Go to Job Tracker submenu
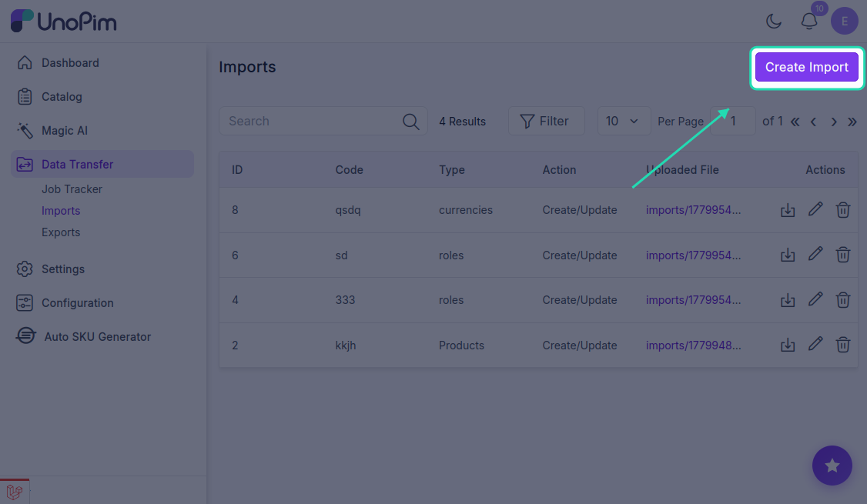 click(x=72, y=189)
